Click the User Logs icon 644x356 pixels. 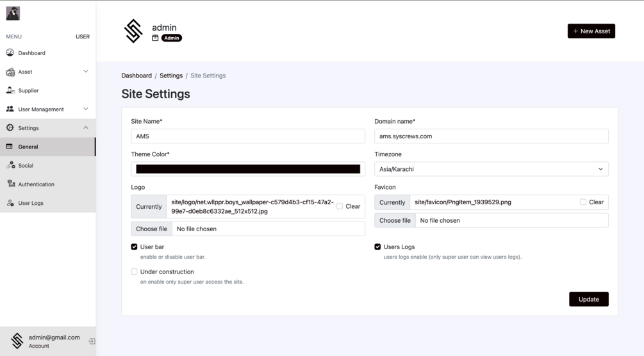10,203
